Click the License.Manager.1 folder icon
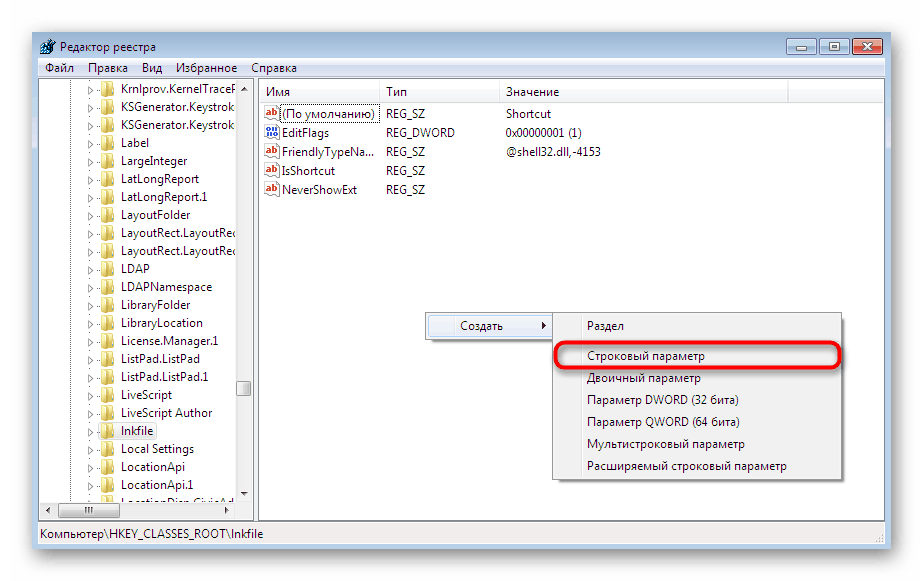Image resolution: width=923 pixels, height=581 pixels. 107,341
